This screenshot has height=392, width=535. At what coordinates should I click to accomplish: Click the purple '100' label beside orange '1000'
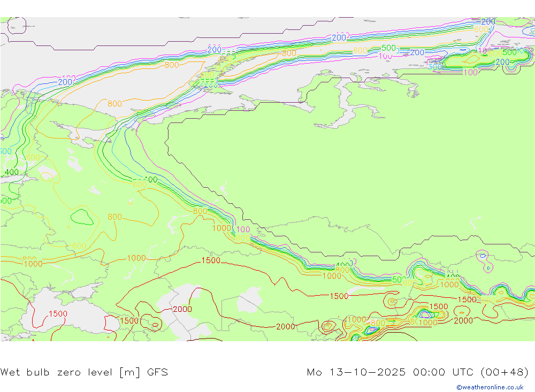tap(243, 229)
